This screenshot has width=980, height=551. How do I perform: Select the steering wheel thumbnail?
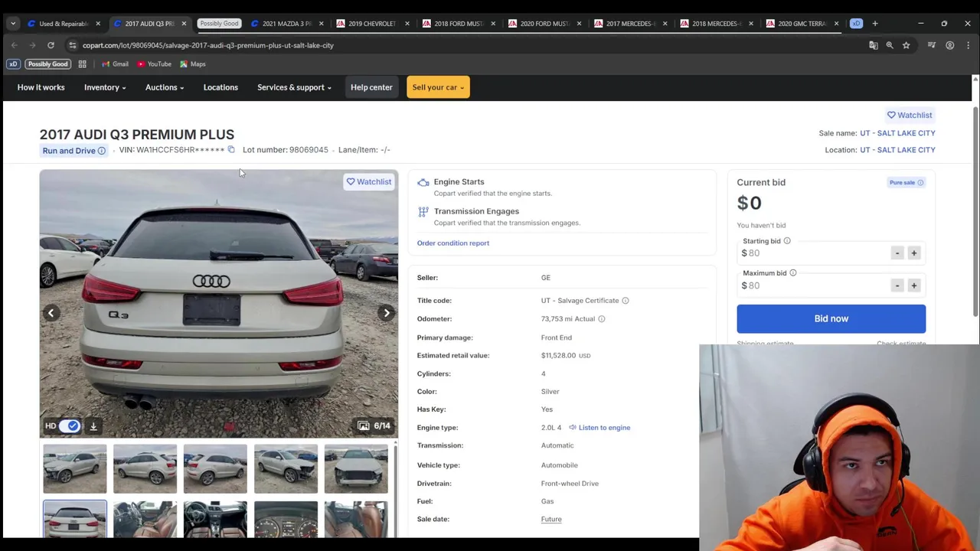215,520
